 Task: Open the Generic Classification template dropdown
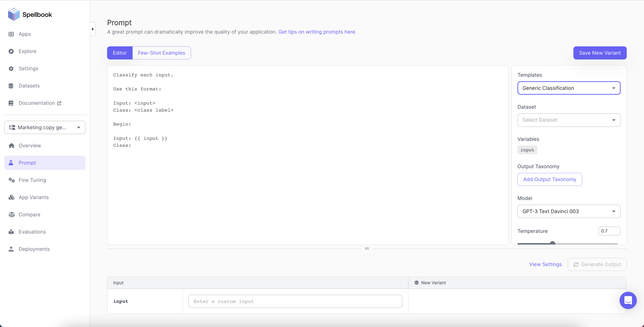(x=569, y=88)
